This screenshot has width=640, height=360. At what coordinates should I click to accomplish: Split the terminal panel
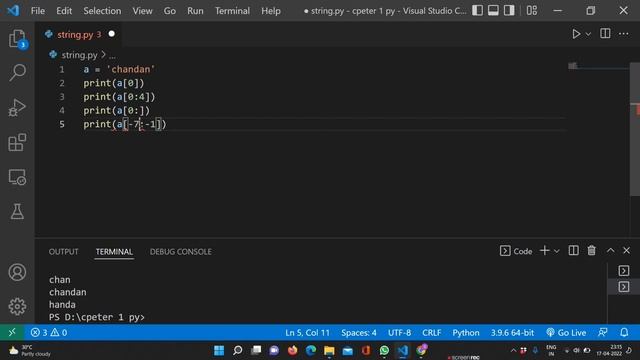coord(573,251)
